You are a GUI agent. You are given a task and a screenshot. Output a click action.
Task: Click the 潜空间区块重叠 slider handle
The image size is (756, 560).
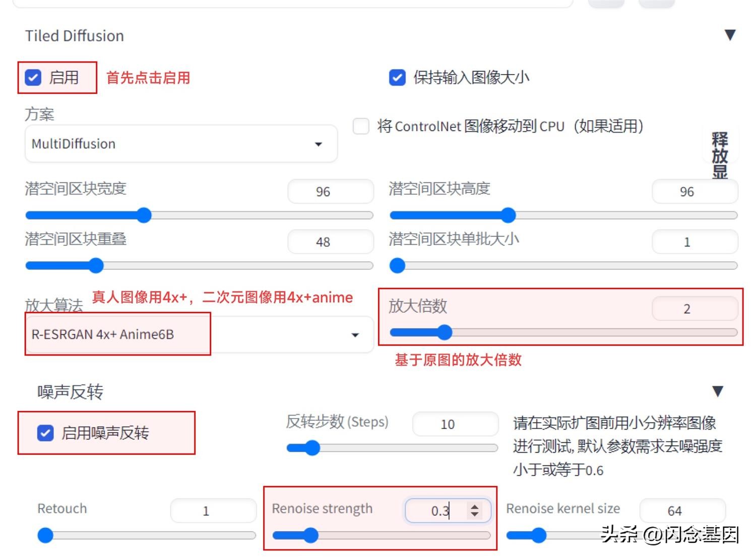pyautogui.click(x=96, y=265)
